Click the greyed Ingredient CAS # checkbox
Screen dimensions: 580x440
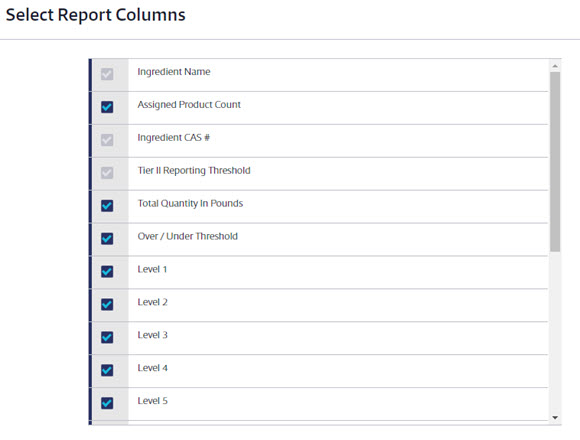[x=107, y=140]
